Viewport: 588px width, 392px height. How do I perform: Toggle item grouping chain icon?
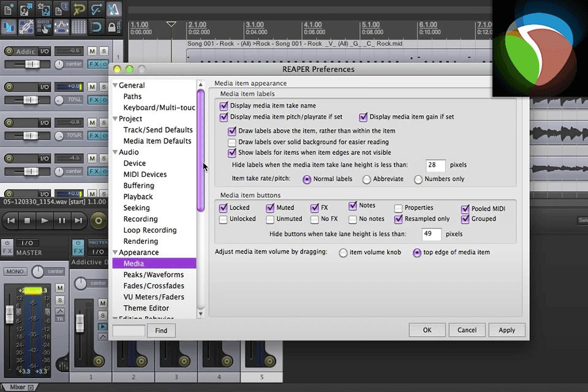(x=26, y=27)
